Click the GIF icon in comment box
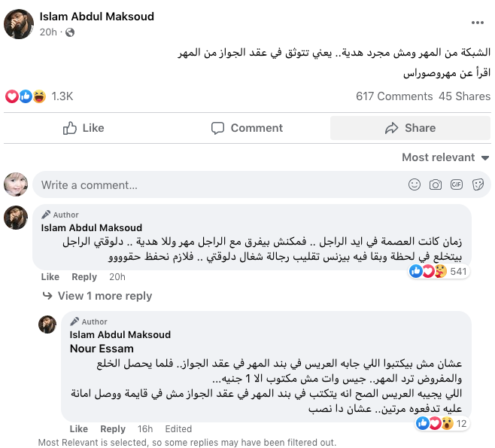495x448 pixels. click(457, 184)
